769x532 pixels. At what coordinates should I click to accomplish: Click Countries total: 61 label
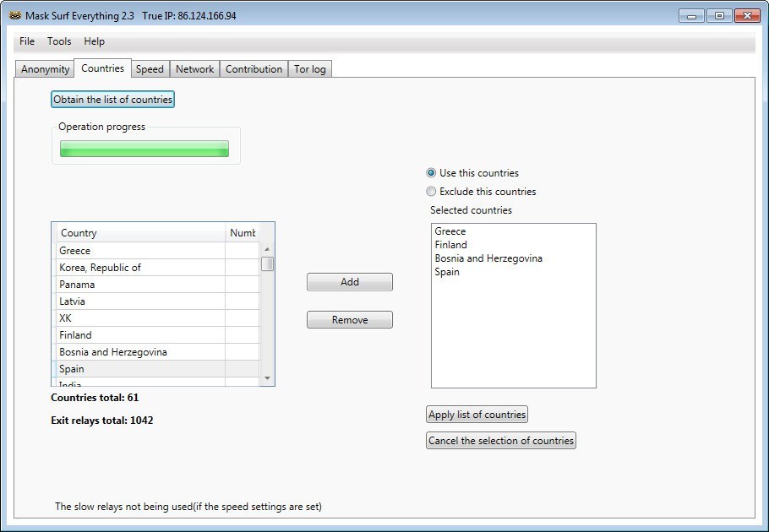pos(95,398)
